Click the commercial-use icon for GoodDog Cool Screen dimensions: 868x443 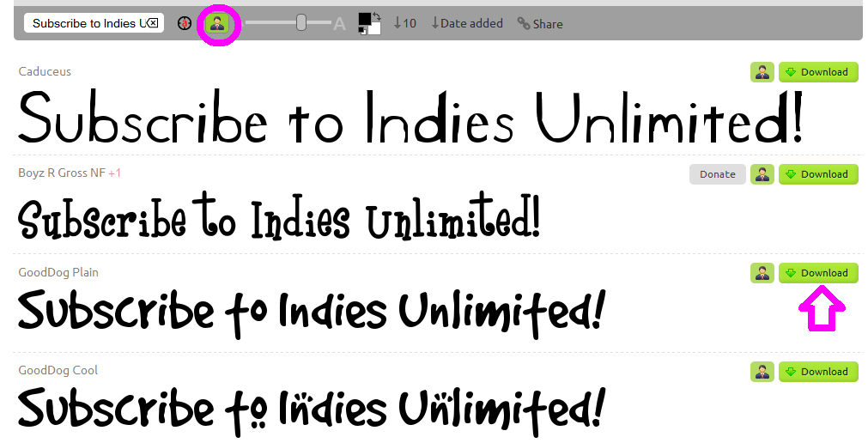click(x=762, y=372)
